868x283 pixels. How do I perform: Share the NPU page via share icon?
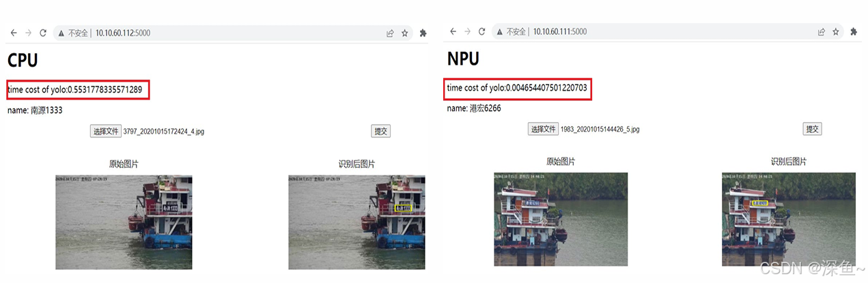click(x=822, y=32)
